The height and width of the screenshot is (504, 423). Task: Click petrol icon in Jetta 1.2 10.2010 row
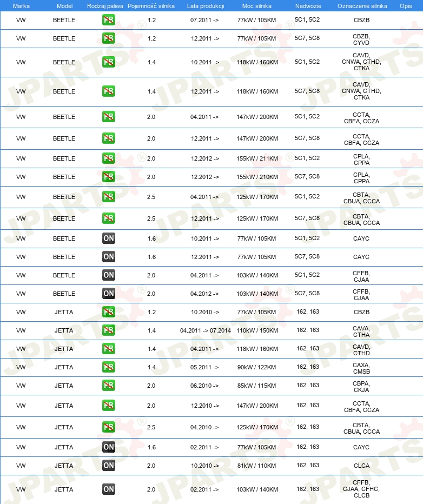tap(109, 312)
